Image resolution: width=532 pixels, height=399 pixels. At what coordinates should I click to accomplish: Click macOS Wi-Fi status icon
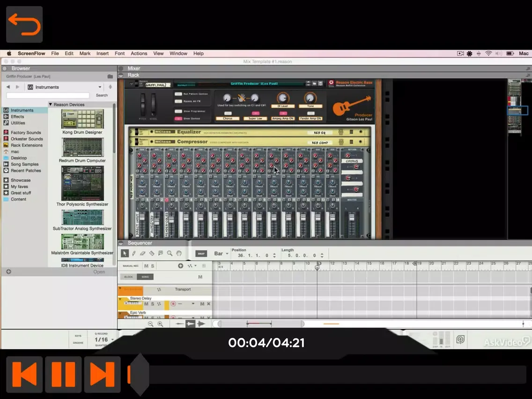click(488, 53)
